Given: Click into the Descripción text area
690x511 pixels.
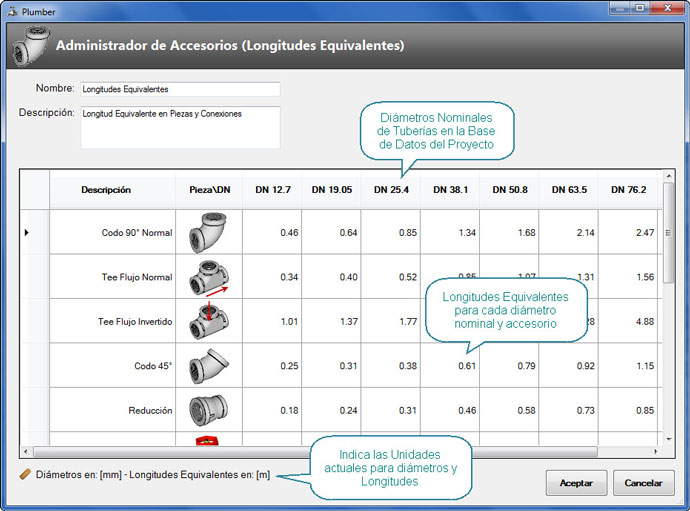Looking at the screenshot, I should 180,127.
